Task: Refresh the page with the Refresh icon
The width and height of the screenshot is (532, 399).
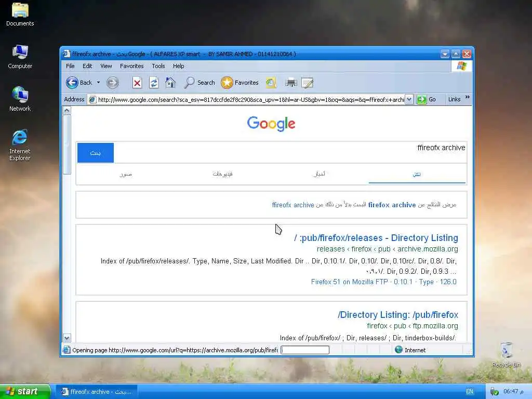Action: click(x=154, y=83)
